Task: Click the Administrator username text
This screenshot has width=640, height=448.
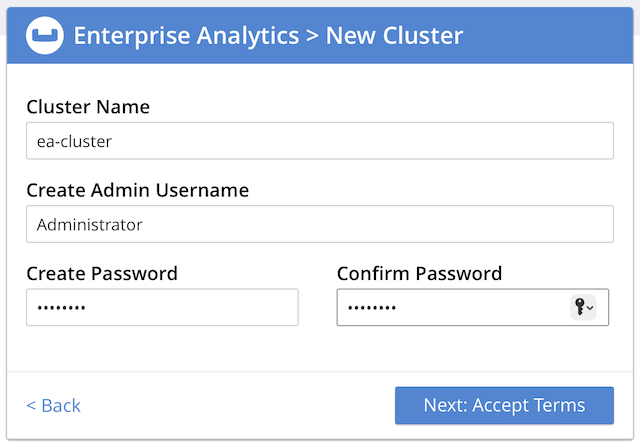Action: (90, 224)
